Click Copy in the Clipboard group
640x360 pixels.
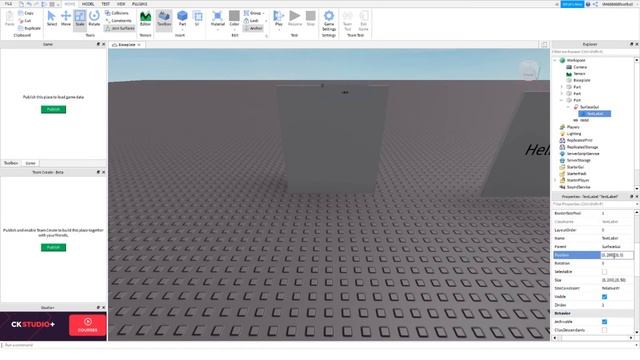[x=26, y=13]
